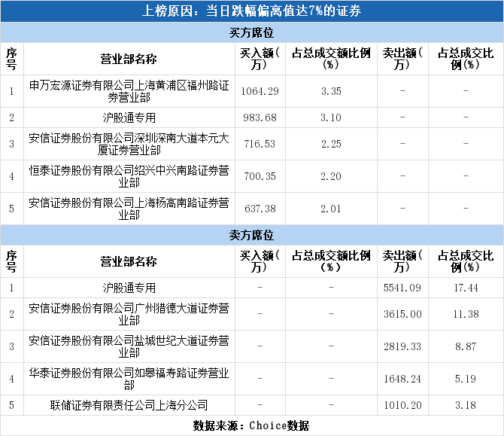Click 安信证券上海杨高南路证券营业部 name
The width and height of the screenshot is (504, 436).
tap(129, 209)
